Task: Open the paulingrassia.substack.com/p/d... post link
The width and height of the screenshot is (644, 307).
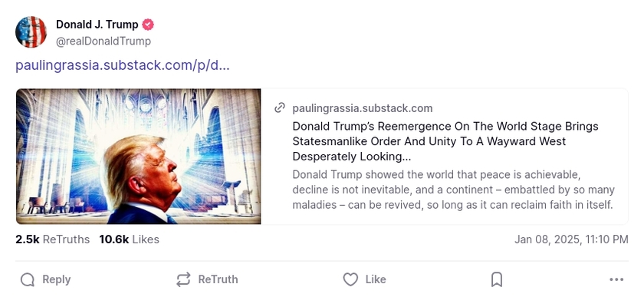Action: click(123, 65)
